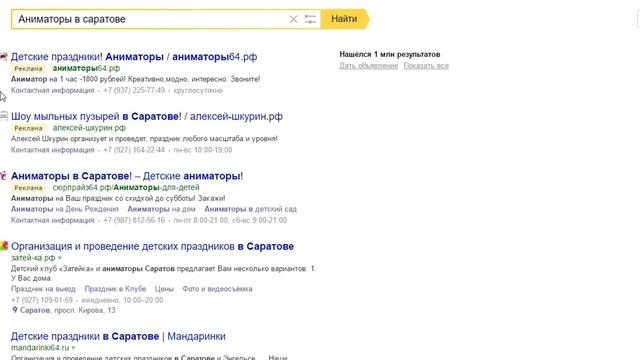This screenshot has height=360, width=640.
Task: Clear the search query with the X icon
Action: point(293,19)
